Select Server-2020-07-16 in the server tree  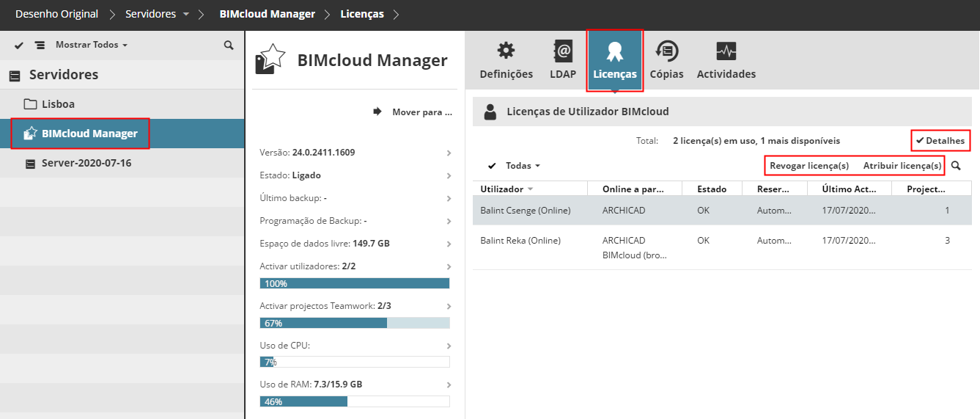click(x=86, y=163)
